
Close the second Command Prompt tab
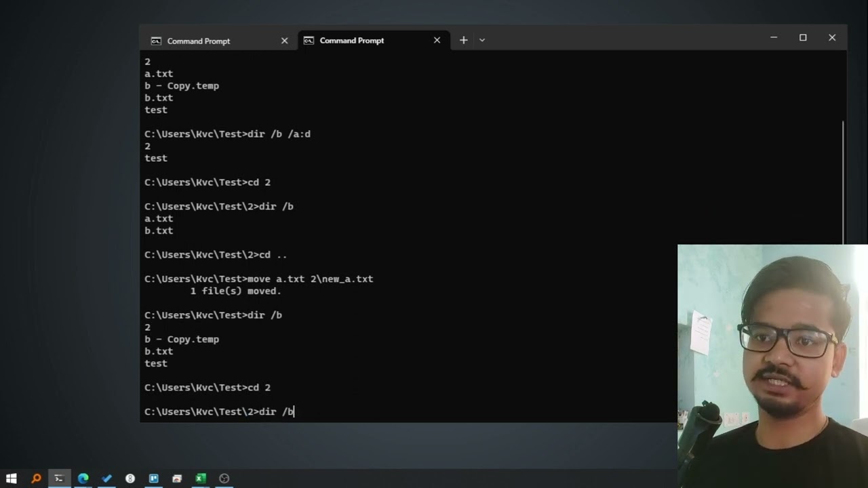click(x=437, y=41)
